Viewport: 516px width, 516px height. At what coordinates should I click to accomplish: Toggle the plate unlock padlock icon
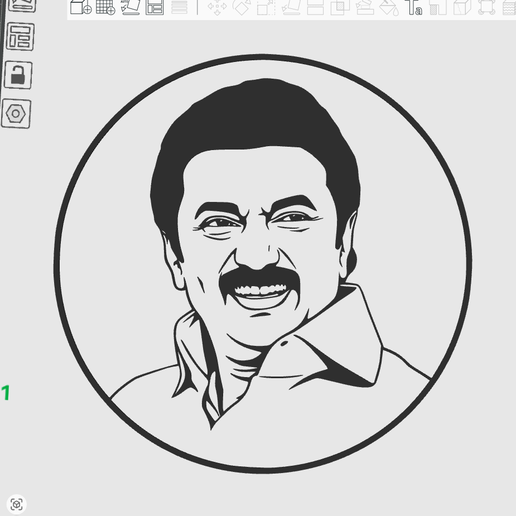click(18, 75)
